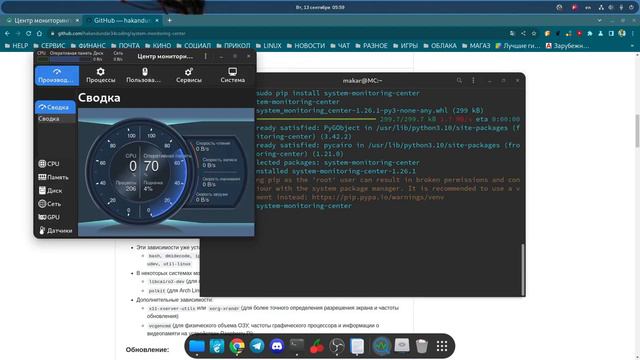Image resolution: width=640 pixels, height=360 pixels.
Task: Click the share icon in address bar
Action: click(523, 33)
